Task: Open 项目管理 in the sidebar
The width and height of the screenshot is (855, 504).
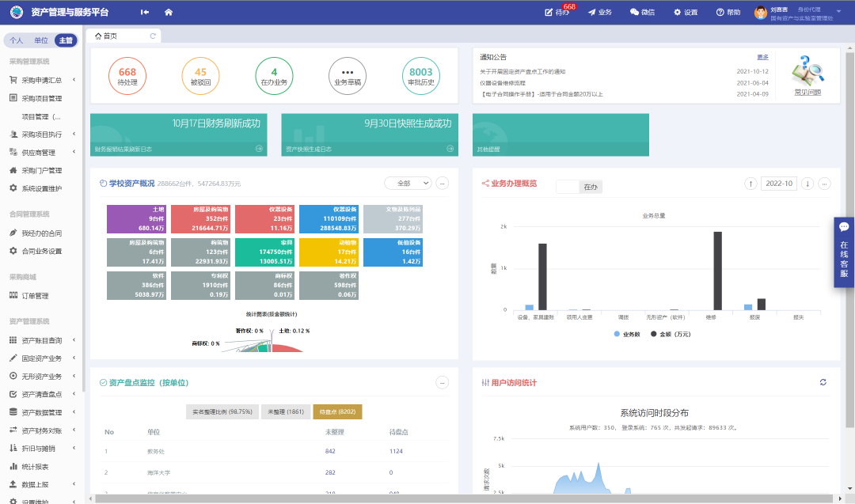Action: (x=41, y=116)
